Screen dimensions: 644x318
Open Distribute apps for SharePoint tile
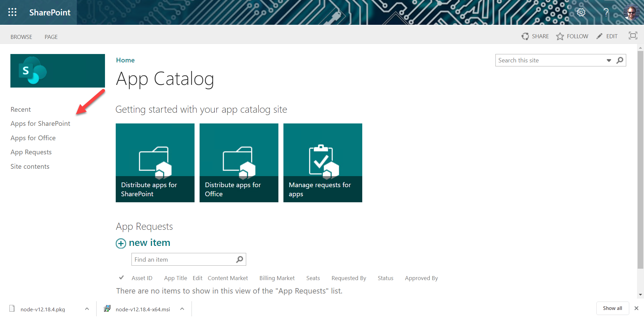point(155,163)
